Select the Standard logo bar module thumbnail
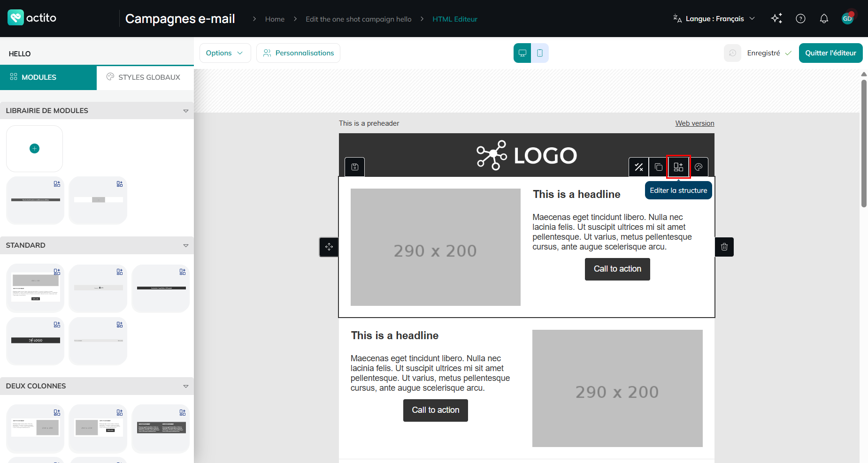 (35, 341)
